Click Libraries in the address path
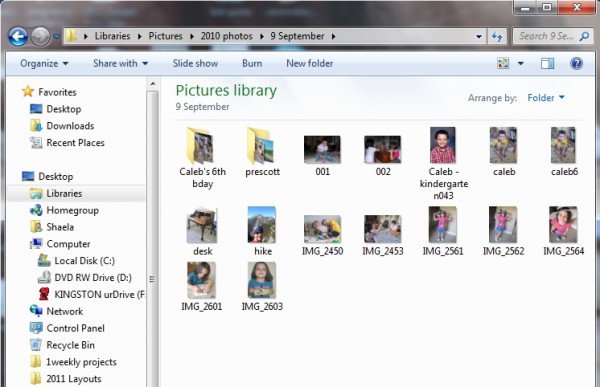Viewport: 600px width, 387px height. (x=112, y=36)
